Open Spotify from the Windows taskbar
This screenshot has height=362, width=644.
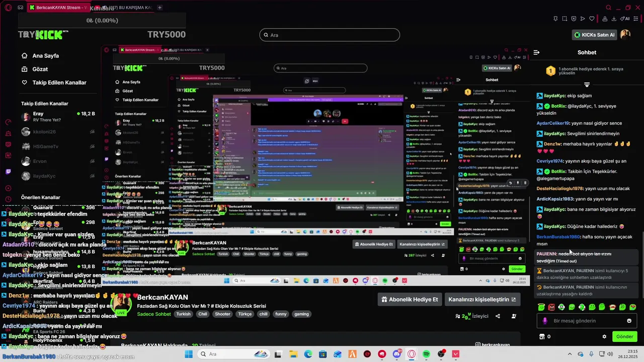(426, 354)
